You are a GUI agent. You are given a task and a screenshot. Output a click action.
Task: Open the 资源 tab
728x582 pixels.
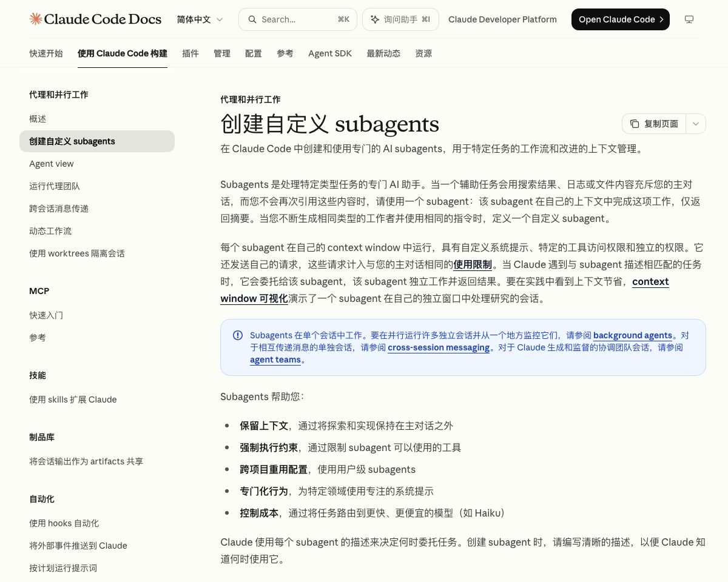point(423,53)
